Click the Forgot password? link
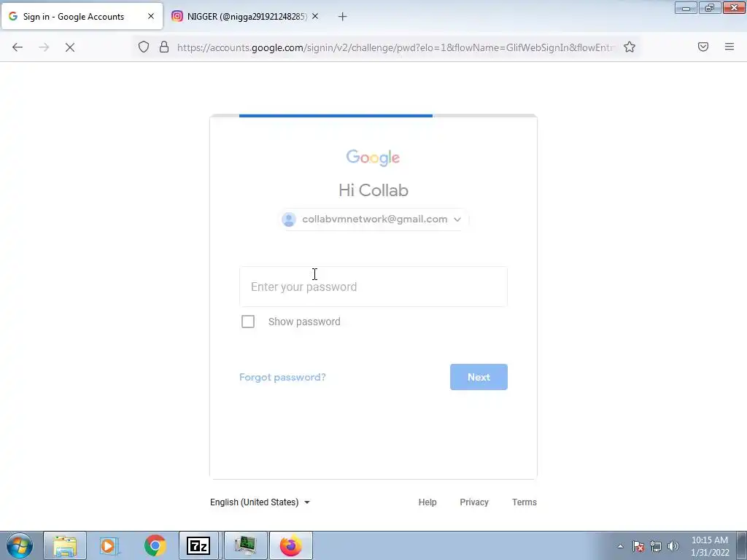 tap(282, 377)
